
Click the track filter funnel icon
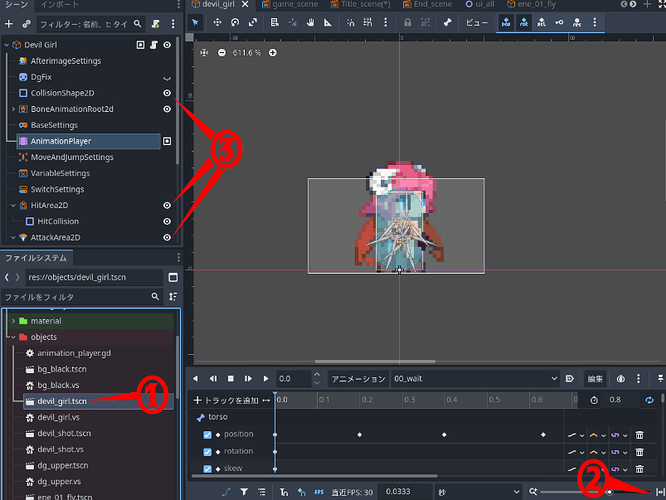click(244, 492)
